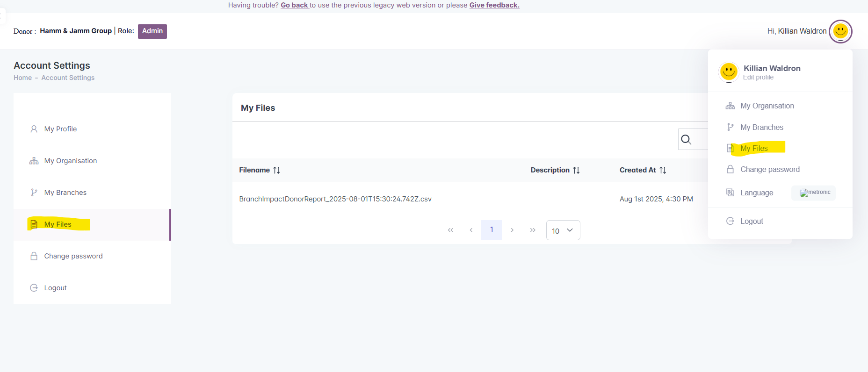
Task: Click the Give feedback link
Action: point(494,5)
